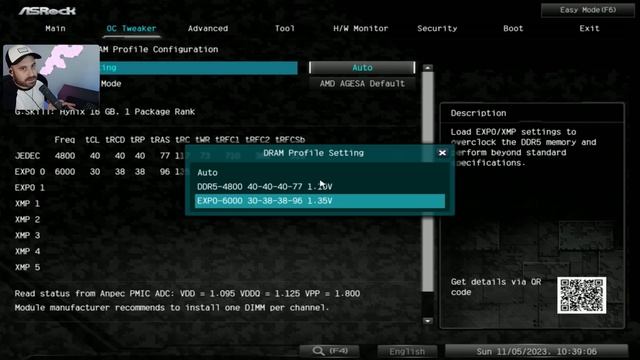Click Easy Mode (F6) button

[588, 10]
